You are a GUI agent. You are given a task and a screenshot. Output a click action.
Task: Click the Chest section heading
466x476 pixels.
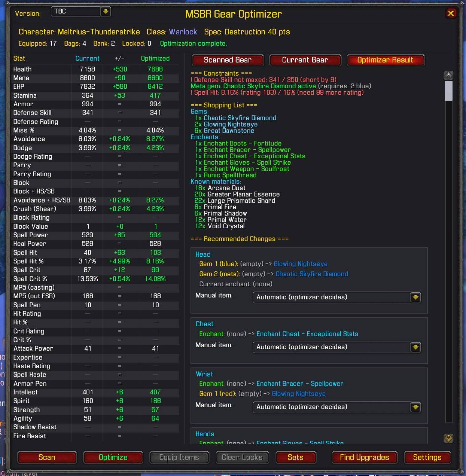pyautogui.click(x=204, y=324)
